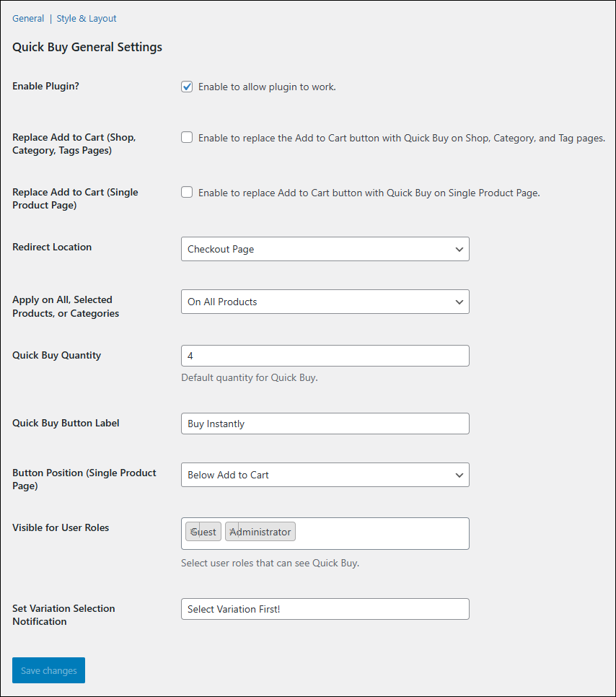The image size is (616, 697).
Task: Click the Save changes button
Action: [x=48, y=670]
